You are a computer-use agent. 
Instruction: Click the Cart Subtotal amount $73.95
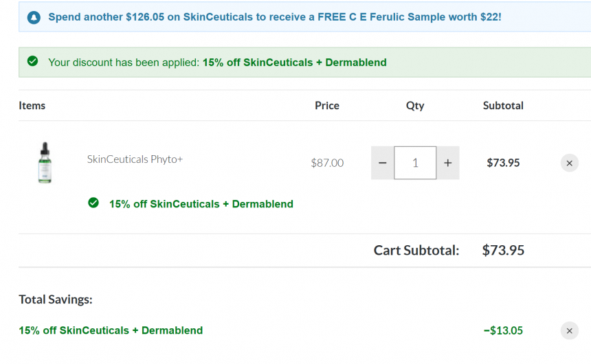point(503,250)
